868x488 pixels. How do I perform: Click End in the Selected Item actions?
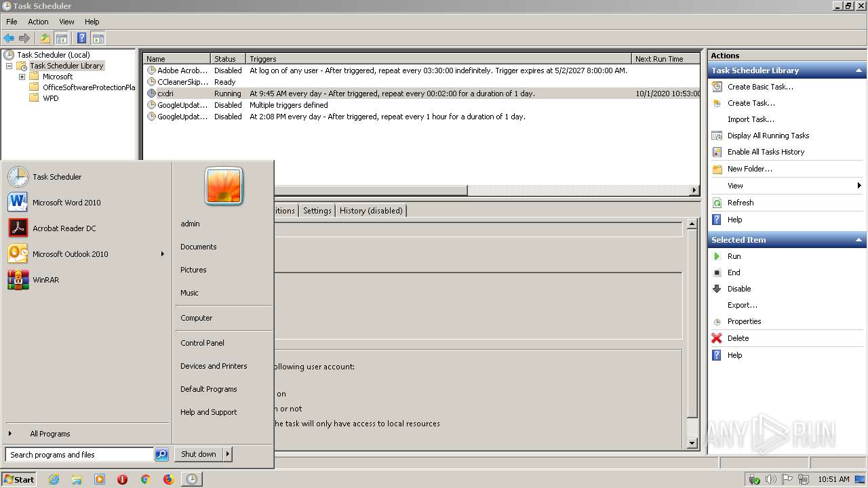[734, 272]
